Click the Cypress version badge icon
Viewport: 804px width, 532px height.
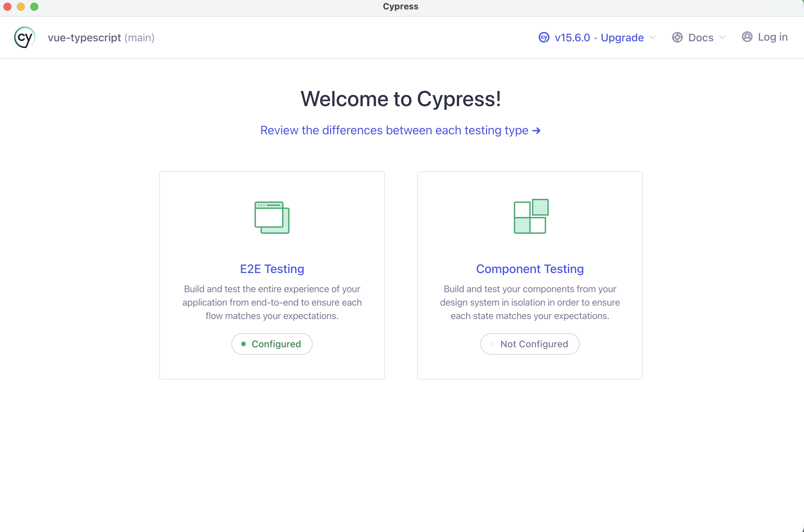click(544, 37)
